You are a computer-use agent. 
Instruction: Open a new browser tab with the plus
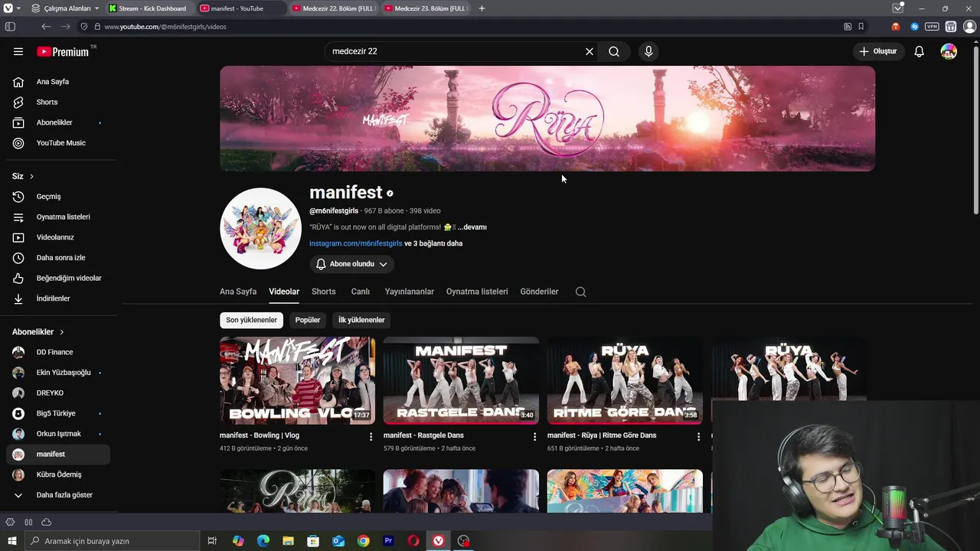482,8
